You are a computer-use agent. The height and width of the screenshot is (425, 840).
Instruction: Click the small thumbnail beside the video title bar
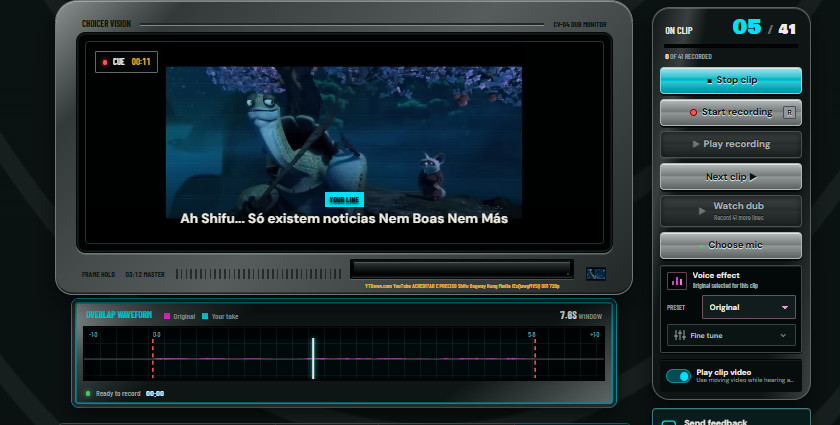(x=596, y=274)
